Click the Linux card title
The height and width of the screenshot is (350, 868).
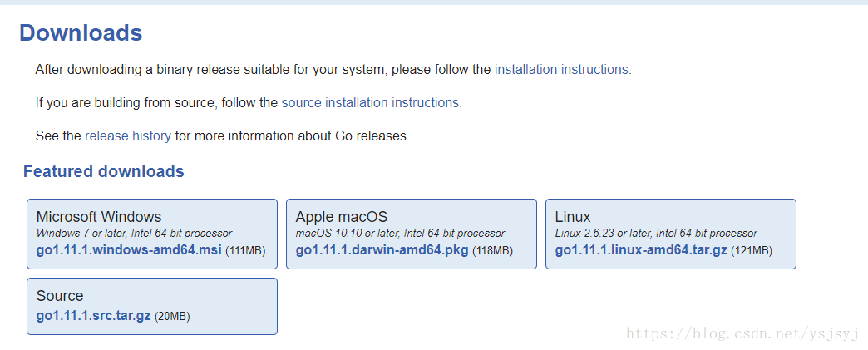(x=573, y=216)
